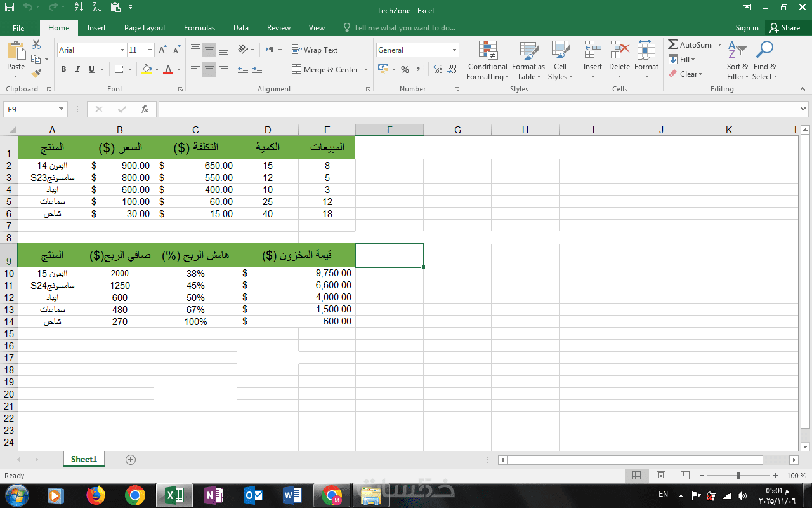Increase the font size
812x508 pixels.
(162, 50)
